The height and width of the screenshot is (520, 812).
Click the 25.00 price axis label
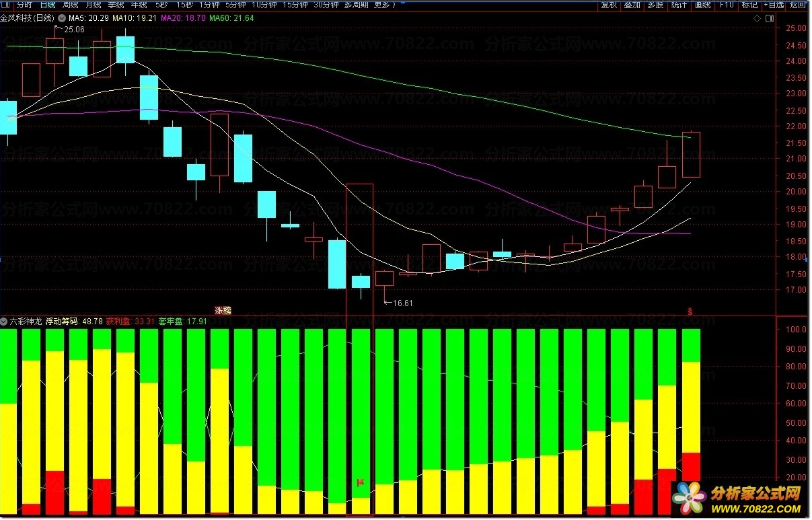pos(797,28)
